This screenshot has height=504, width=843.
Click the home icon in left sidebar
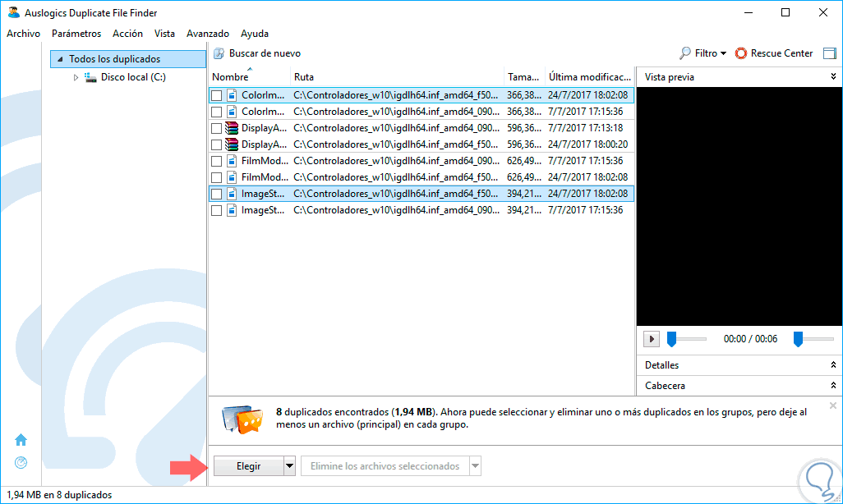coord(21,440)
